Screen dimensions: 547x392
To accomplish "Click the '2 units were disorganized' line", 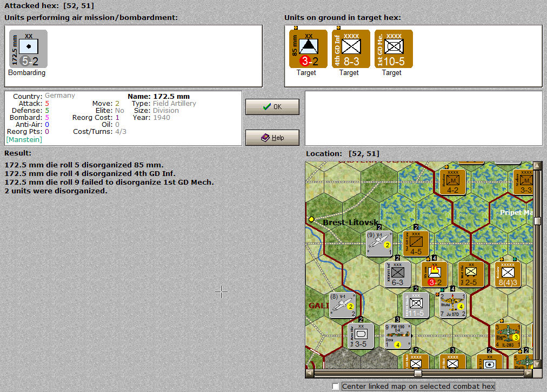I will (x=56, y=191).
